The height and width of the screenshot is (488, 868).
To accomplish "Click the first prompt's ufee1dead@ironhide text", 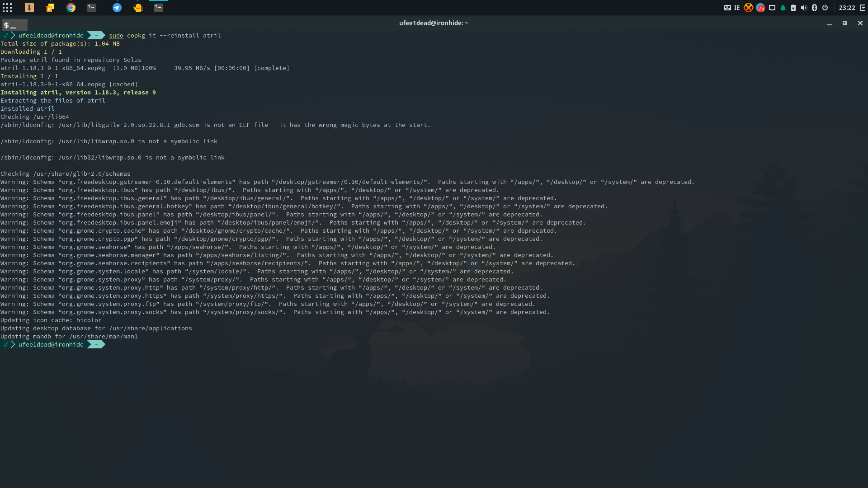I will pos(51,36).
